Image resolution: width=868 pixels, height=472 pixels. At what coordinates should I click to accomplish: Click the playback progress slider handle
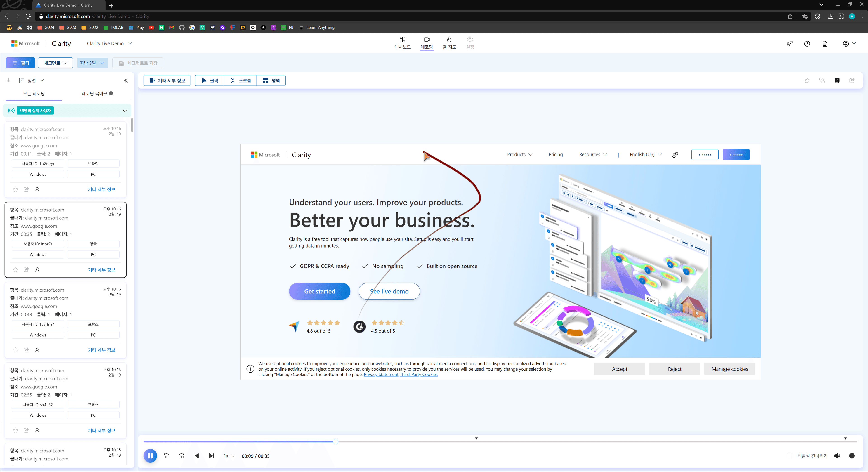pyautogui.click(x=335, y=441)
